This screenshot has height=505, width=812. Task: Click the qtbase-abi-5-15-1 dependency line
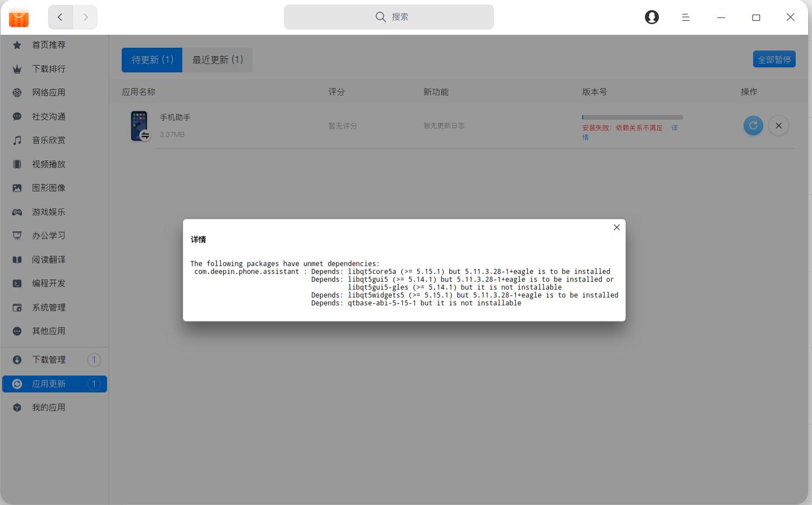[x=416, y=303]
